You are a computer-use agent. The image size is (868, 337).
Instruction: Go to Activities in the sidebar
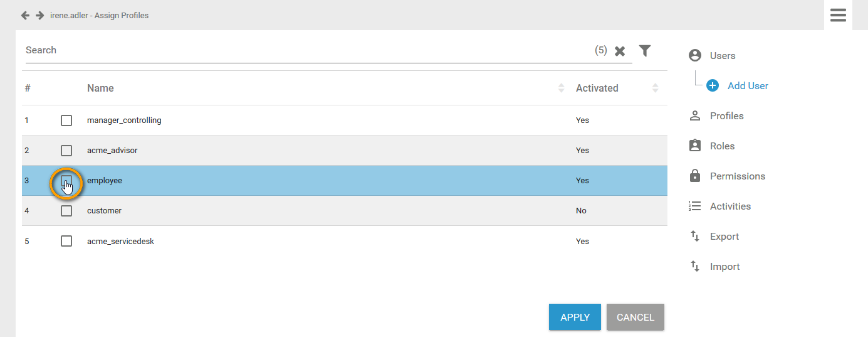tap(730, 206)
